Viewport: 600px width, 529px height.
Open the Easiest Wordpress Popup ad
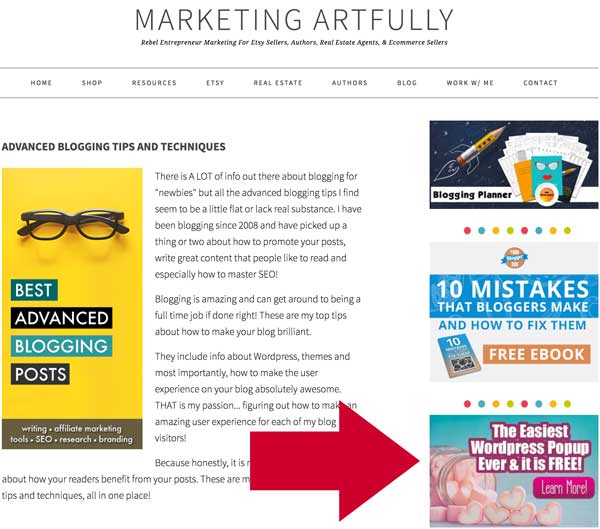[514, 471]
